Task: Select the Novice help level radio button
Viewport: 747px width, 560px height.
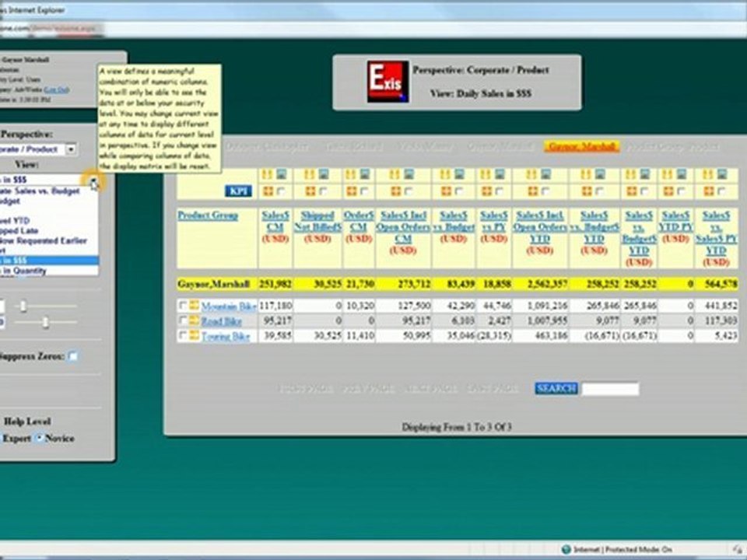Action: [40, 438]
